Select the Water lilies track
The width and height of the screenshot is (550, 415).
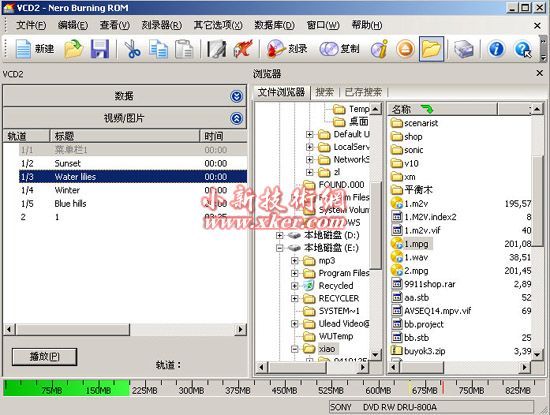click(133, 177)
